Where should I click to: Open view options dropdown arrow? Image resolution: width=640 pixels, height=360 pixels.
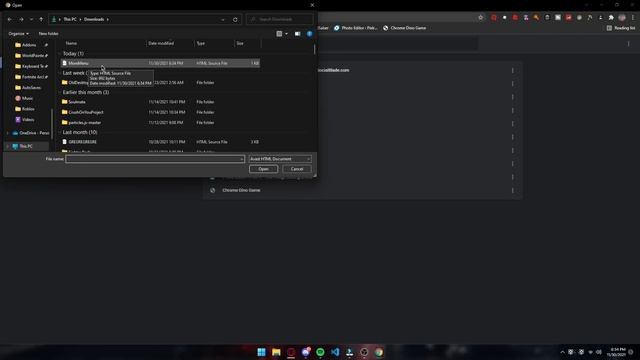[x=286, y=34]
